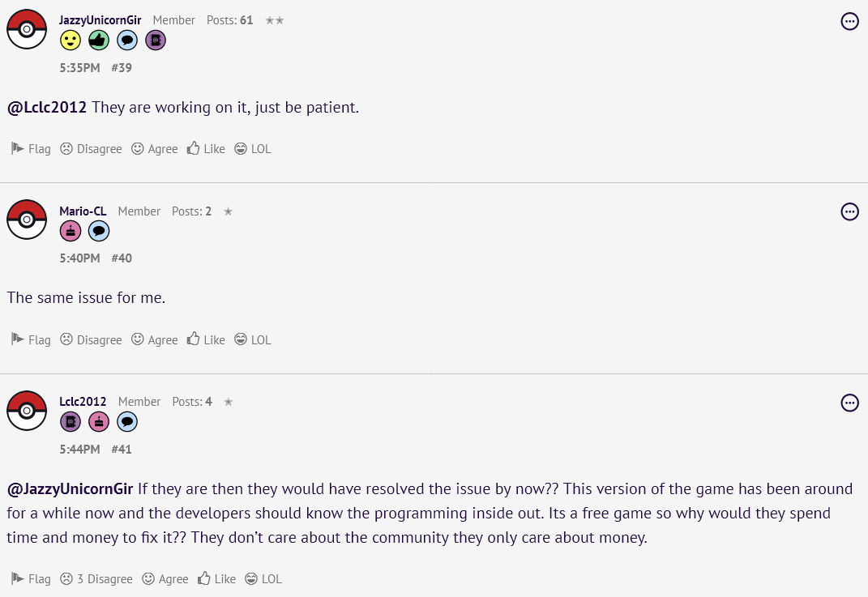This screenshot has height=597, width=868.
Task: Open @JazzyUnicornGir mention in post #41
Action: (x=70, y=489)
